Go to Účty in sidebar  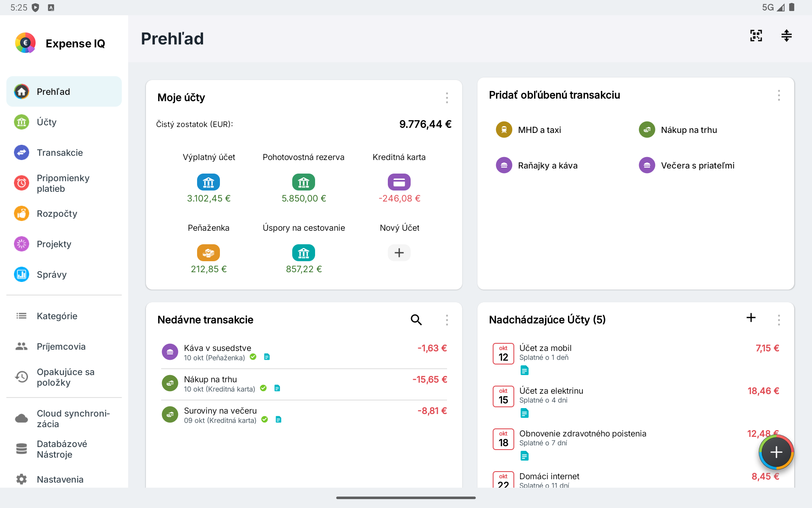(x=64, y=122)
